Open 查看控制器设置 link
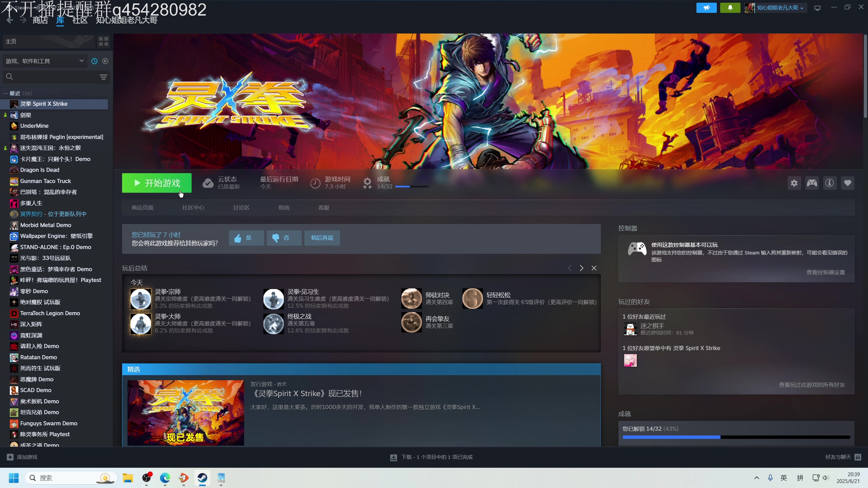Image resolution: width=868 pixels, height=488 pixels. click(826, 272)
